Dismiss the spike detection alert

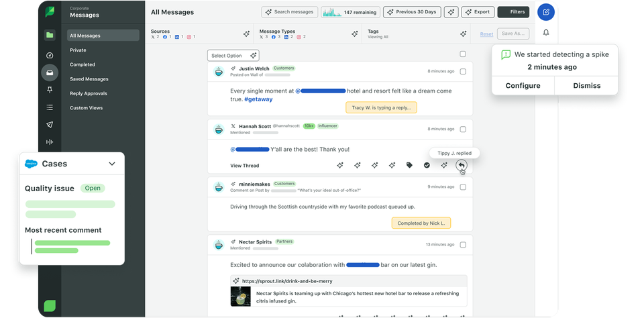[586, 85]
